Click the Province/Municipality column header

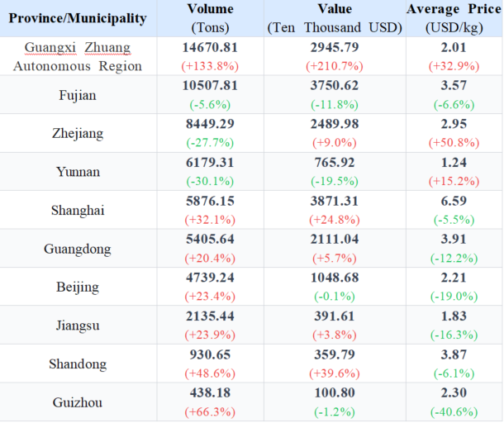click(78, 18)
